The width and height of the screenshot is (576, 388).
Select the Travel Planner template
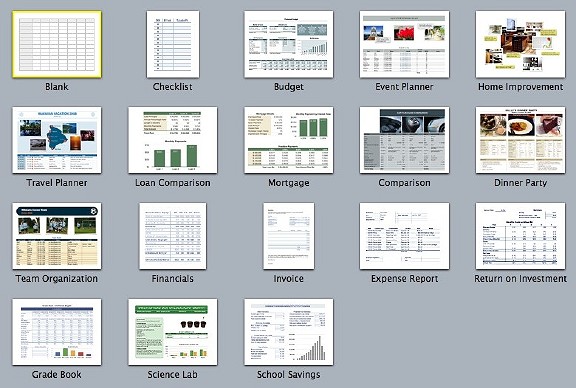click(x=57, y=140)
